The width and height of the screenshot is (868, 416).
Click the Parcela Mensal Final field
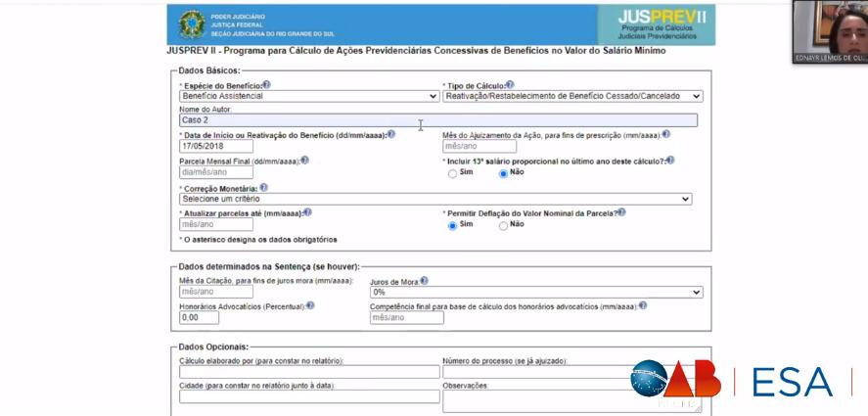click(216, 172)
